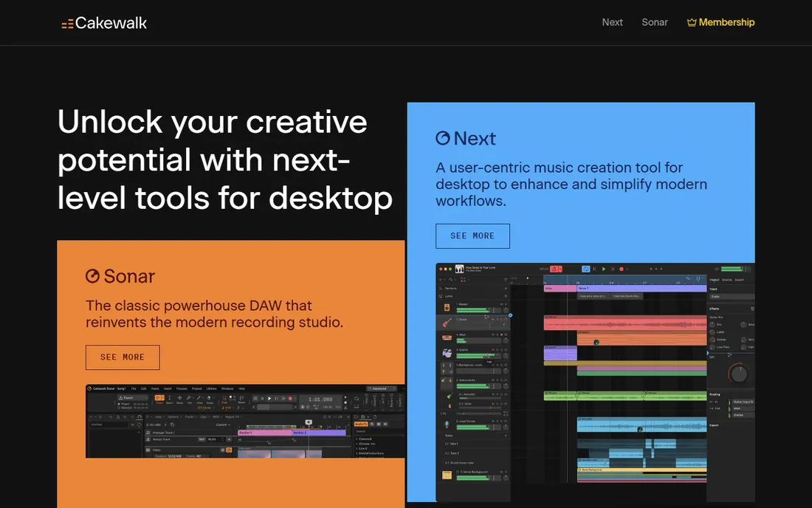Select the Erase tool in Sonar toolbar
Viewport: 812px width, 508px height.
coord(209,398)
